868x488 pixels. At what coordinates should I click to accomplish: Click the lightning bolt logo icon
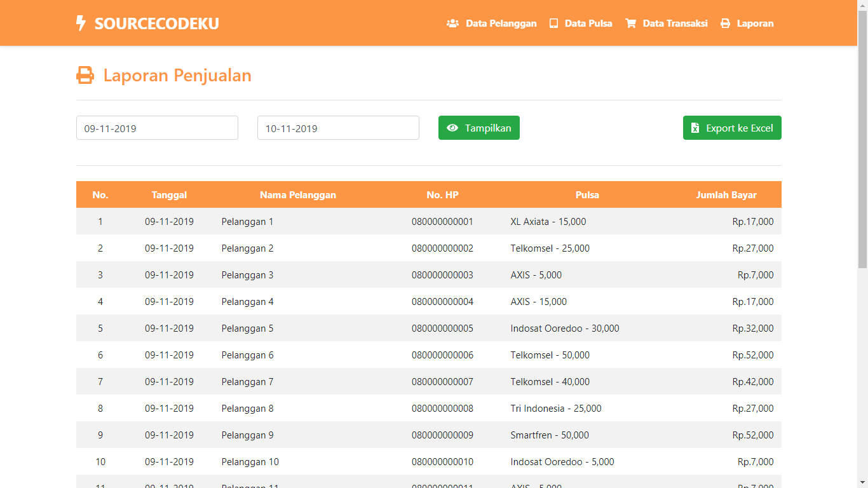79,22
